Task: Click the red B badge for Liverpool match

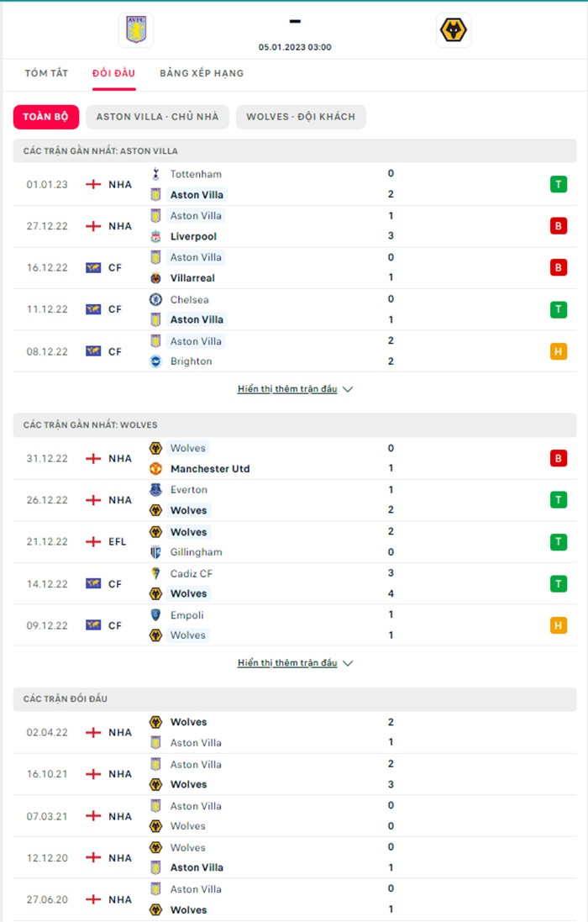Action: tap(558, 226)
